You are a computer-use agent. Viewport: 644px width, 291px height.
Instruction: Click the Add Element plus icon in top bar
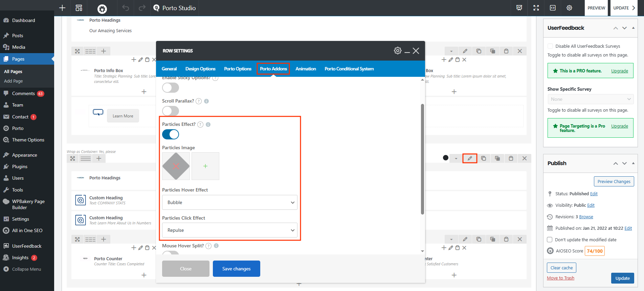[x=62, y=8]
